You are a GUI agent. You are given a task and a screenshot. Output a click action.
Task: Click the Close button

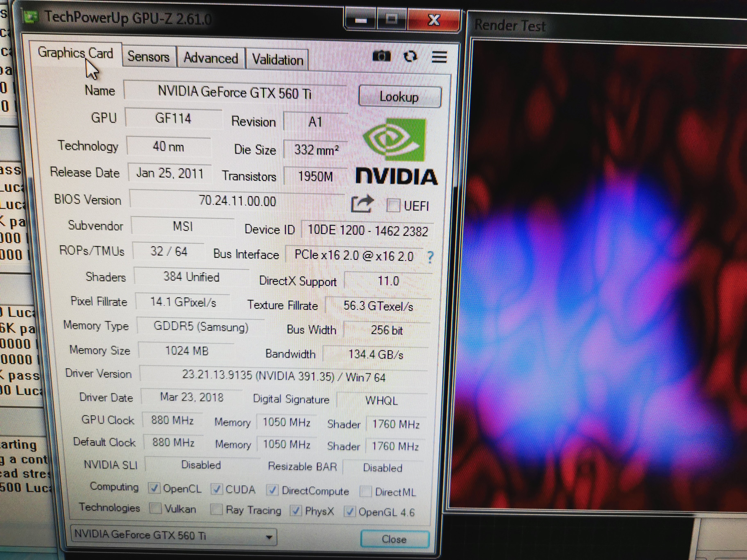click(394, 539)
